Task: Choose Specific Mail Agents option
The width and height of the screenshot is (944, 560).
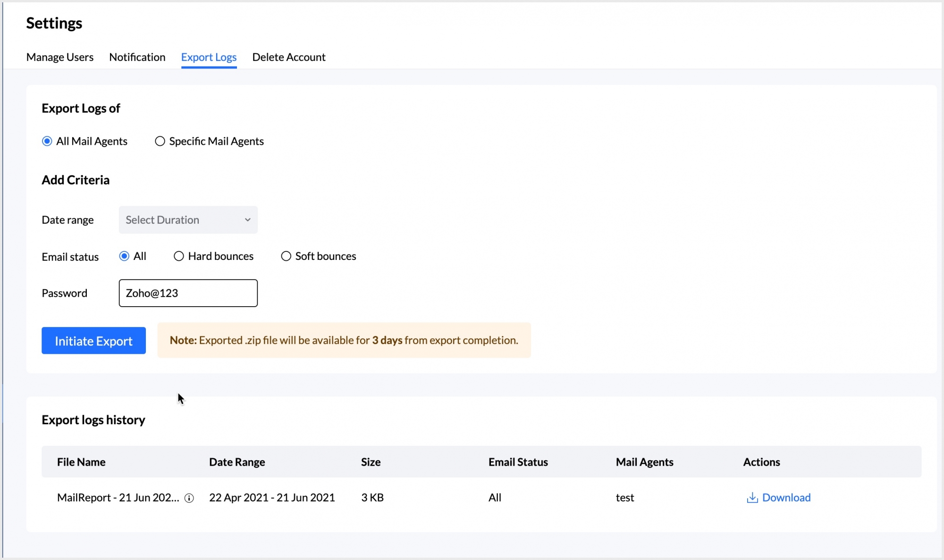Action: [x=160, y=141]
